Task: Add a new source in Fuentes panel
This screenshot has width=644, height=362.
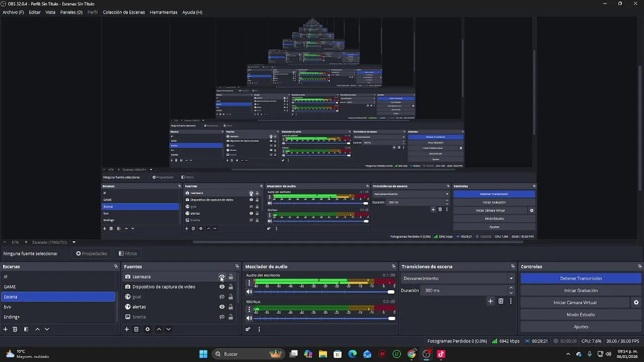Action: pos(127,329)
